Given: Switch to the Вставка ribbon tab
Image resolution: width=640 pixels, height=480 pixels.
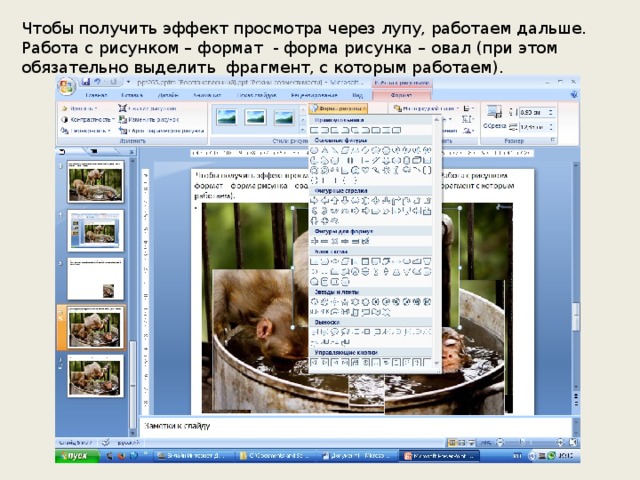Looking at the screenshot, I should 132,95.
